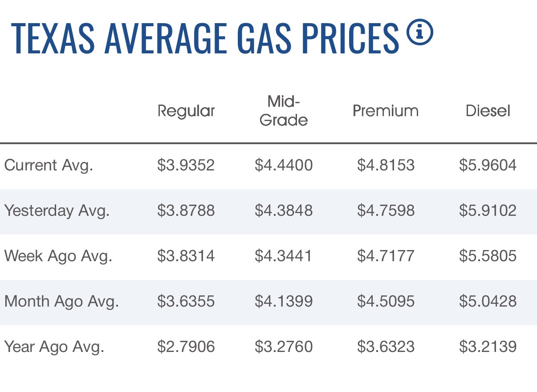Select the Premium column header
Screen dimensions: 537x392
386,111
